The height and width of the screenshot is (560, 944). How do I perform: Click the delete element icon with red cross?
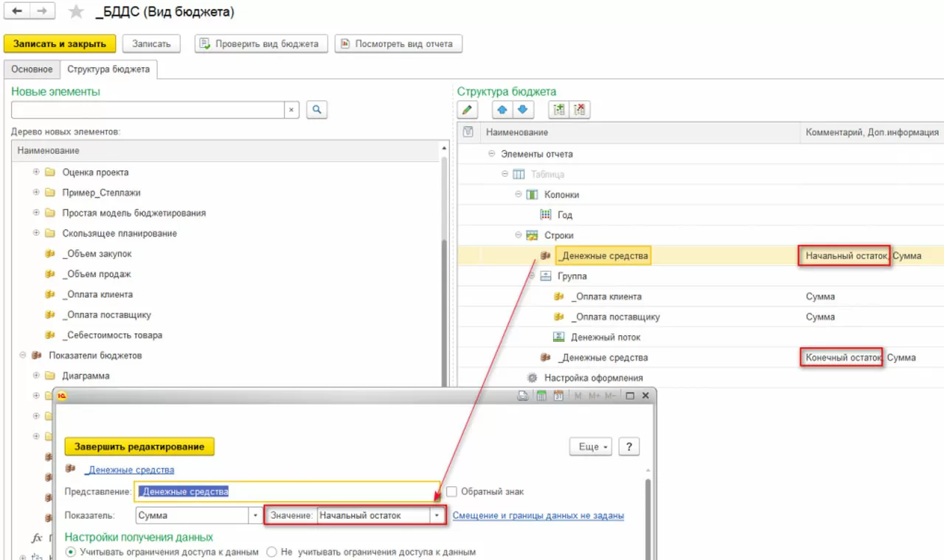(x=580, y=110)
